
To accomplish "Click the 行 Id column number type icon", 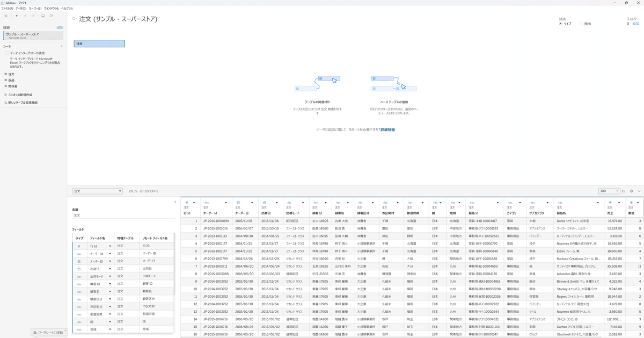I will pos(186,203).
